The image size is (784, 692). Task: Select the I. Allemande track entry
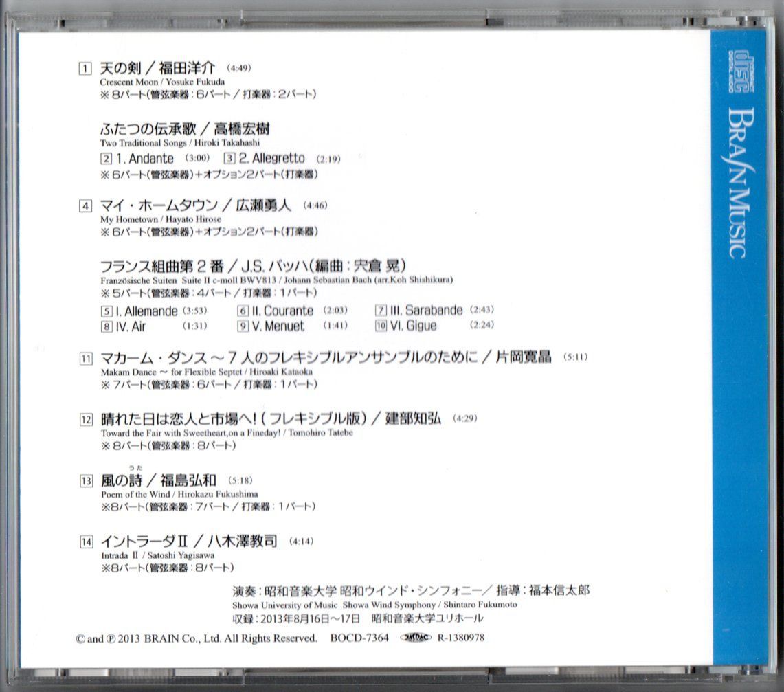[142, 311]
